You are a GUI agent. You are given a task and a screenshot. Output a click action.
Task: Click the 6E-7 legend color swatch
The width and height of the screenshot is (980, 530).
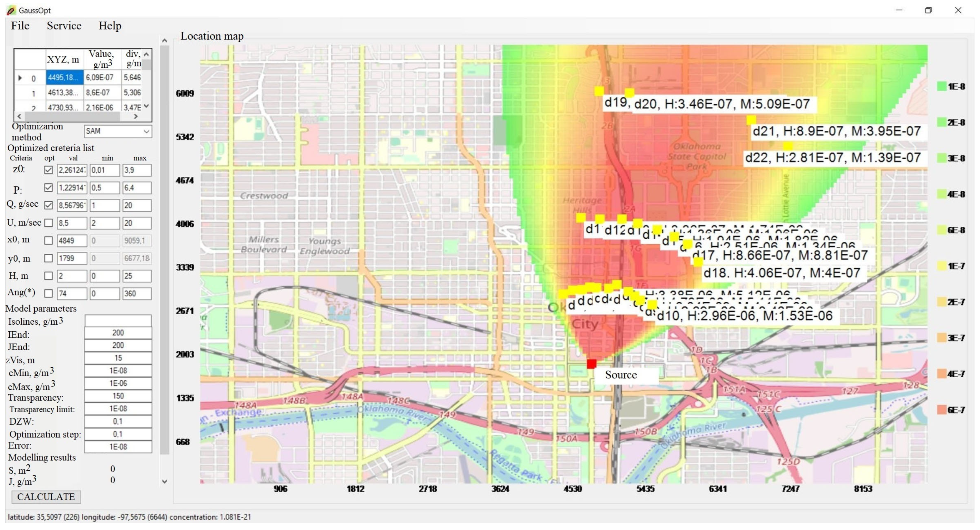click(942, 410)
